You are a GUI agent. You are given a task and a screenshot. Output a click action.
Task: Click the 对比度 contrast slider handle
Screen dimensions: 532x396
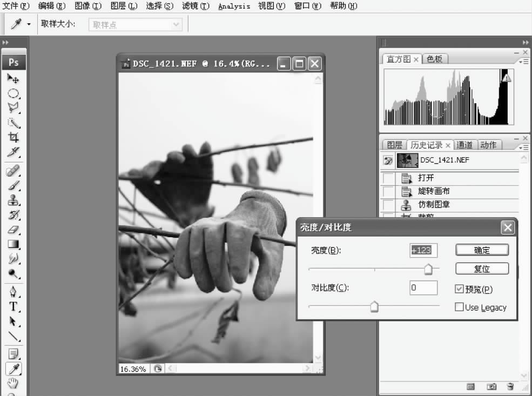tap(374, 306)
